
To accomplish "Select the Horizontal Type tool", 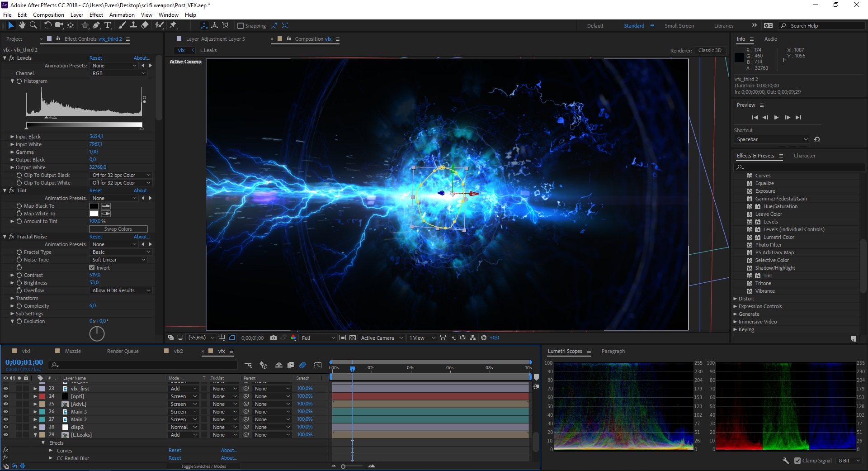I will pyautogui.click(x=108, y=25).
